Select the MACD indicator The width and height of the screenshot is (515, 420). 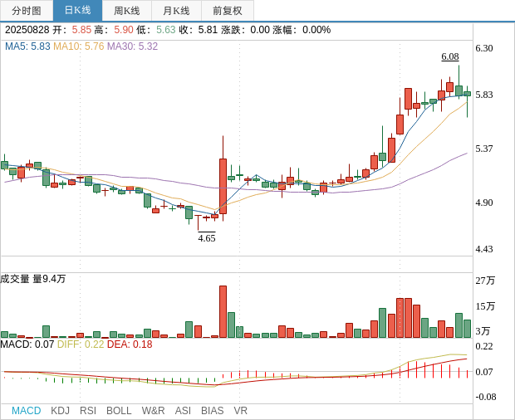click(x=27, y=411)
